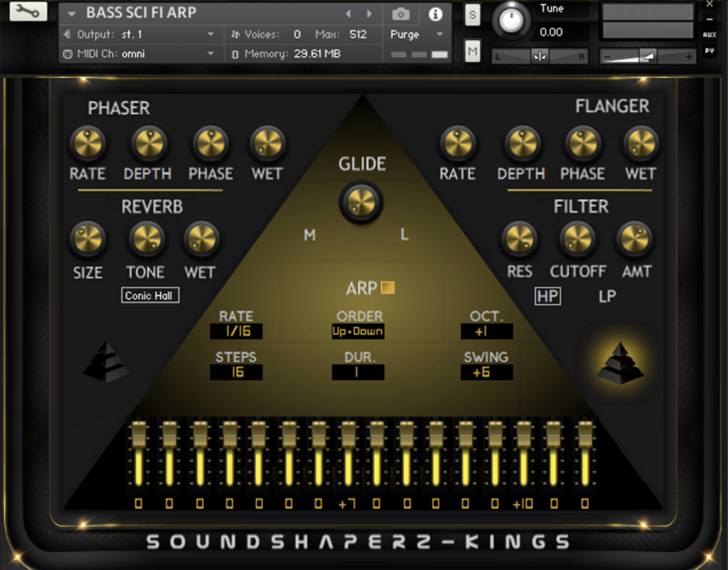The width and height of the screenshot is (728, 570).
Task: Open snapshot view via the camera icon
Action: coord(401,14)
